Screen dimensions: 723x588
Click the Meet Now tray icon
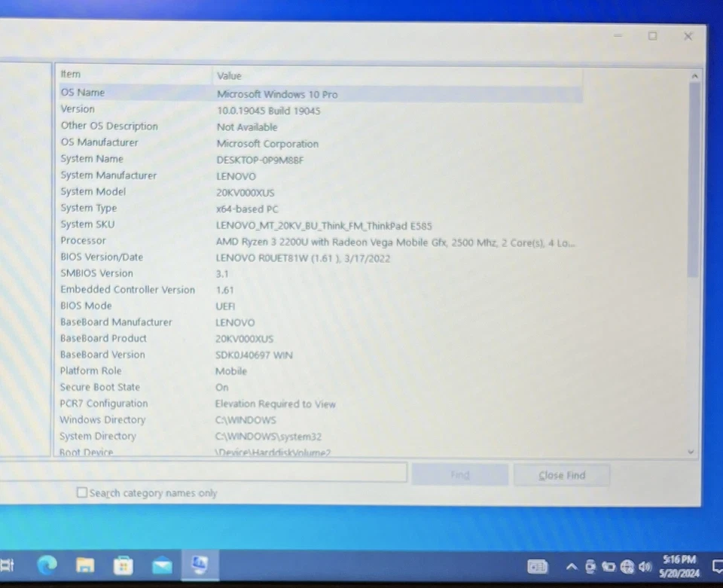[590, 567]
